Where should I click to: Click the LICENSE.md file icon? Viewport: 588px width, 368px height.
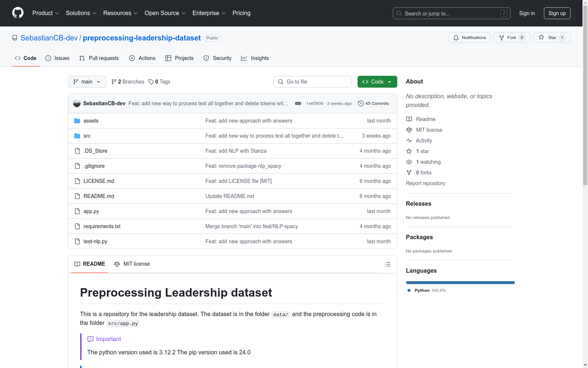point(77,181)
